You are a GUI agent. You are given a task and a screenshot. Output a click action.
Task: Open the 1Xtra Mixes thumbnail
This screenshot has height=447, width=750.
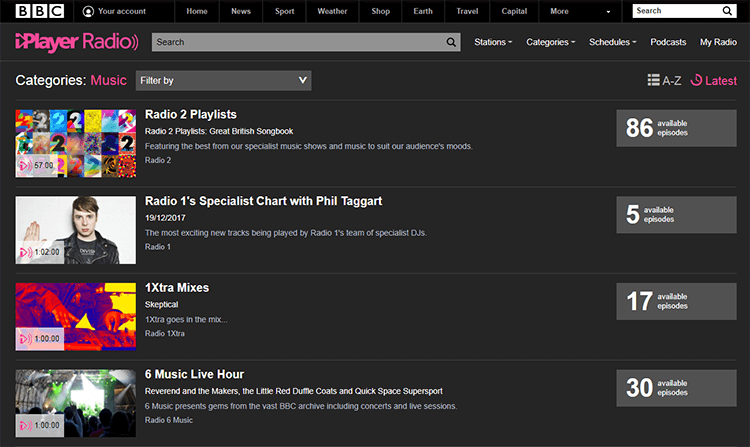tap(76, 316)
